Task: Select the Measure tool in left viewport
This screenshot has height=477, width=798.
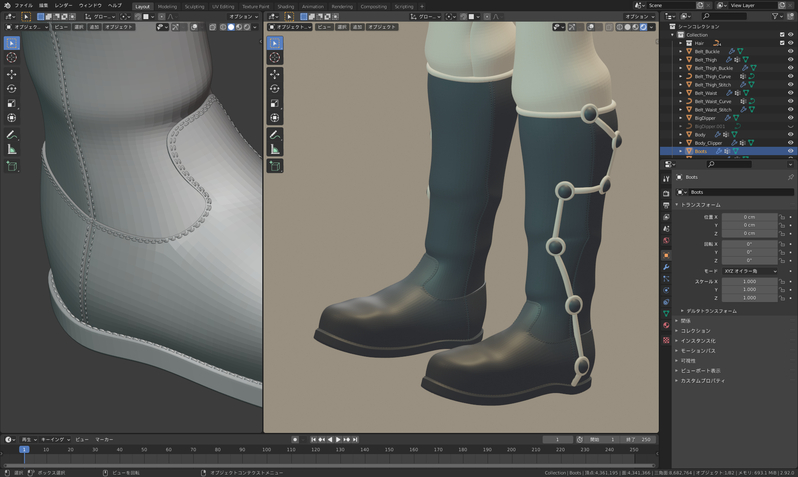Action: [12, 150]
